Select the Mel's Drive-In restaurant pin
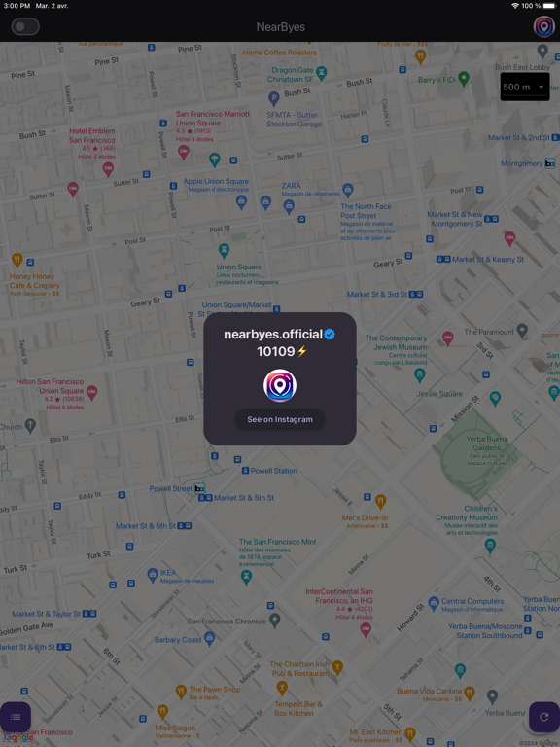This screenshot has width=560, height=747. pyautogui.click(x=380, y=501)
